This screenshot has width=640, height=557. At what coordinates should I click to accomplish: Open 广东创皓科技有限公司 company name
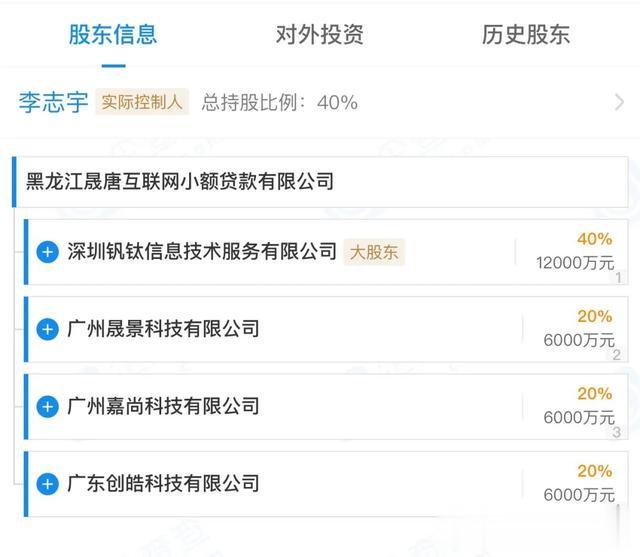coord(163,484)
